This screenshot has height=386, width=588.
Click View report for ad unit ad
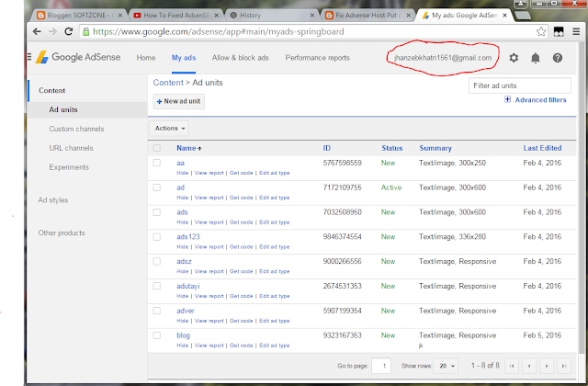click(x=209, y=198)
